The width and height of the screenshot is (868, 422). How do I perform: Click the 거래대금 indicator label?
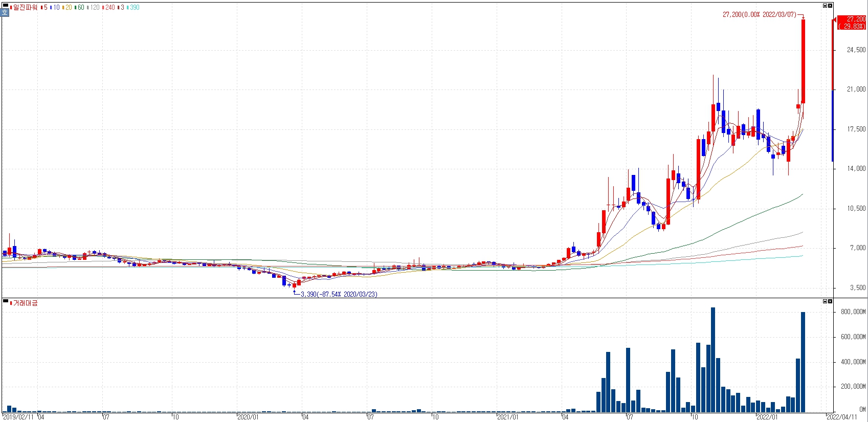(x=24, y=303)
